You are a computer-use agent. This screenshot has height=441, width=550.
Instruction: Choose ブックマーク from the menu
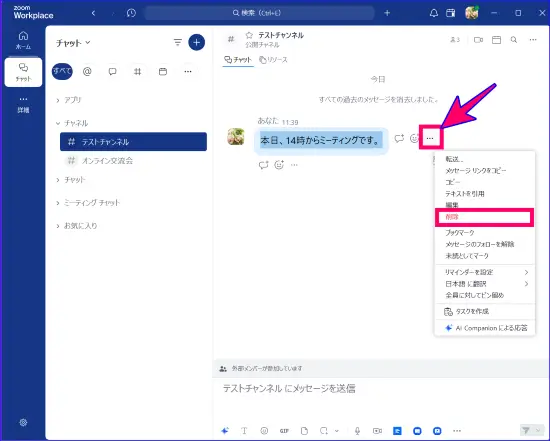(485, 233)
